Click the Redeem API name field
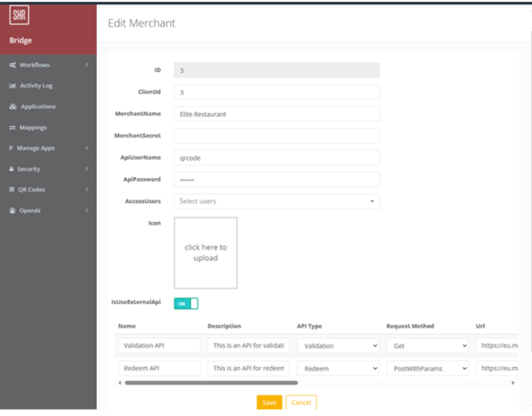Viewport: 532px width, 416px height. [x=159, y=368]
